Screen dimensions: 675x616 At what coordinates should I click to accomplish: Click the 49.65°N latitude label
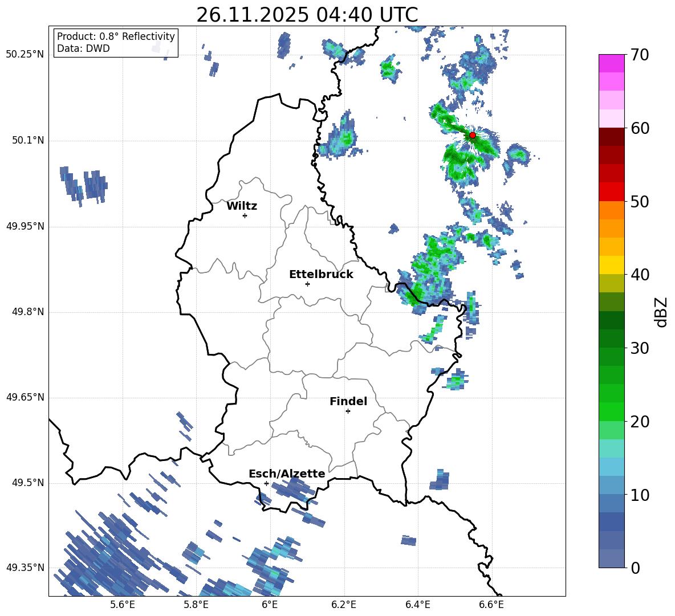(x=25, y=397)
